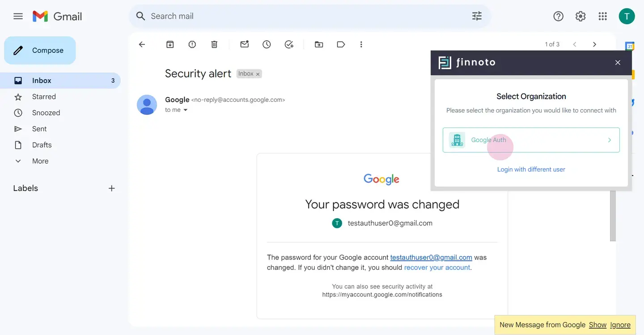
Task: Add to Tasks with the checkmark icon
Action: [x=289, y=44]
